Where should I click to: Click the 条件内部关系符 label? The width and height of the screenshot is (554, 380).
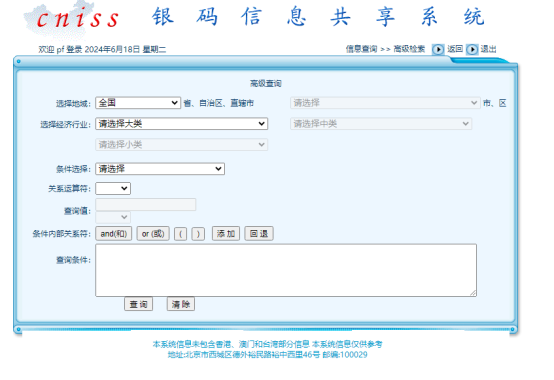coord(61,234)
